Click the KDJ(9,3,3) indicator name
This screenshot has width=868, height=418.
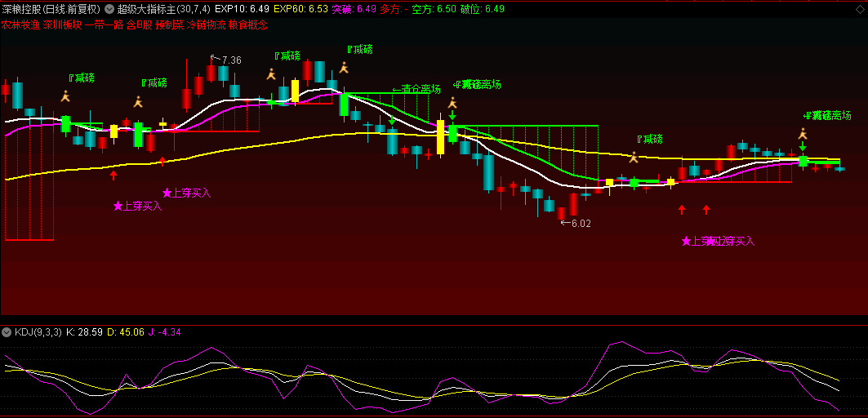pos(38,332)
